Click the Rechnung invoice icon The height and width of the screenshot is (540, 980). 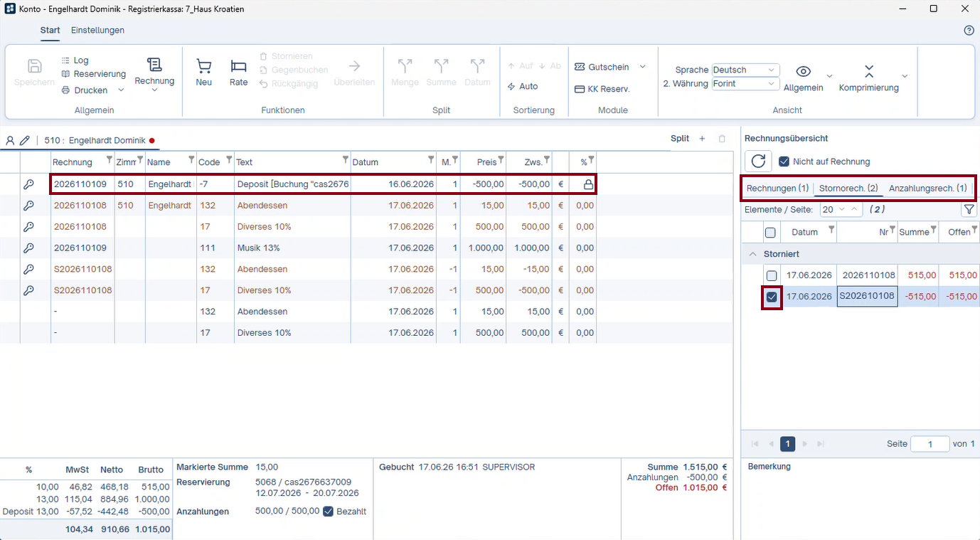tap(154, 65)
